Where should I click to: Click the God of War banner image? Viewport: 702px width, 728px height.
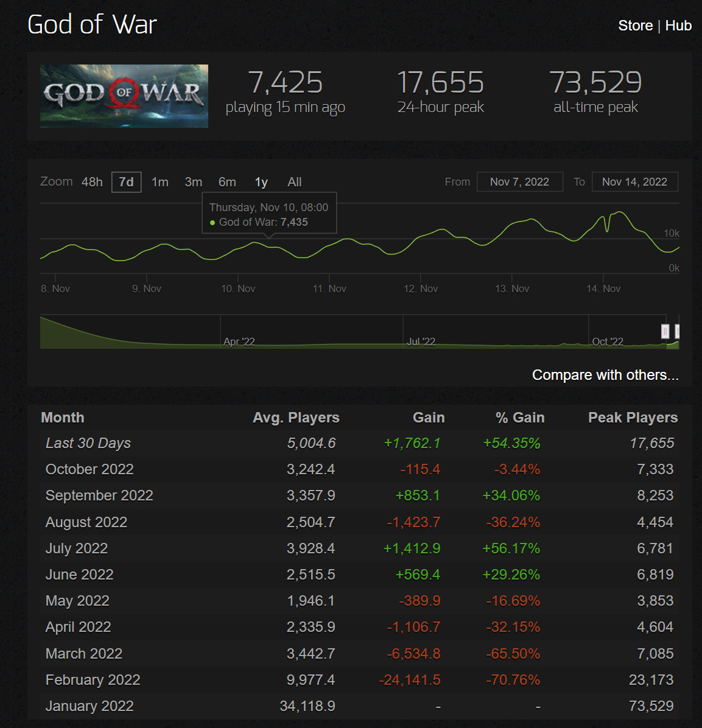pos(124,96)
